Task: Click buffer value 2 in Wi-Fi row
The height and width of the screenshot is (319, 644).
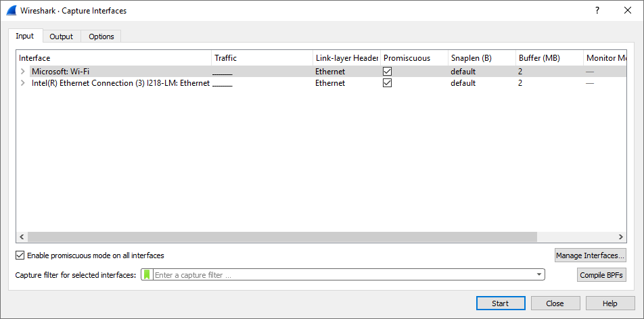Action: point(520,72)
